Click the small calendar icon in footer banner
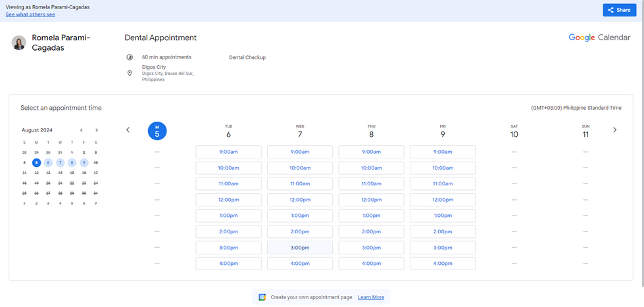This screenshot has width=644, height=307. (262, 297)
